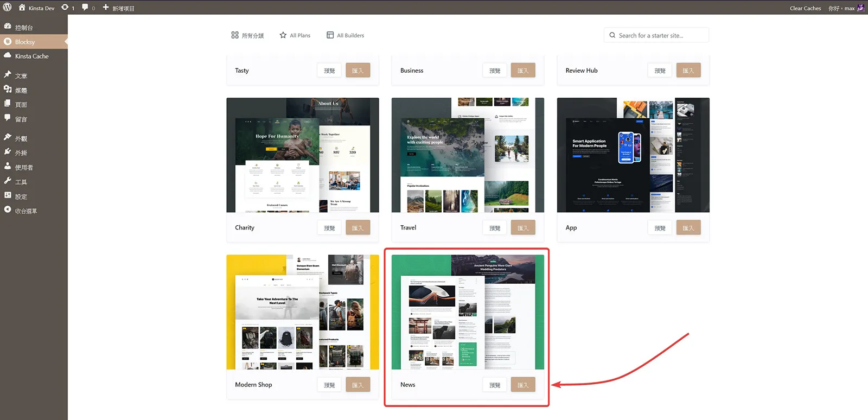Click the 使用者 users icon

[8, 167]
